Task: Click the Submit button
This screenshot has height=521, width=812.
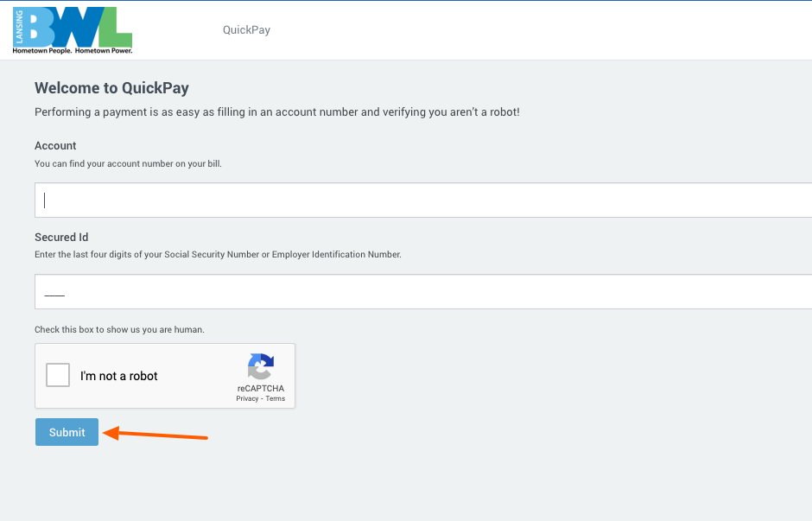Action: click(67, 432)
